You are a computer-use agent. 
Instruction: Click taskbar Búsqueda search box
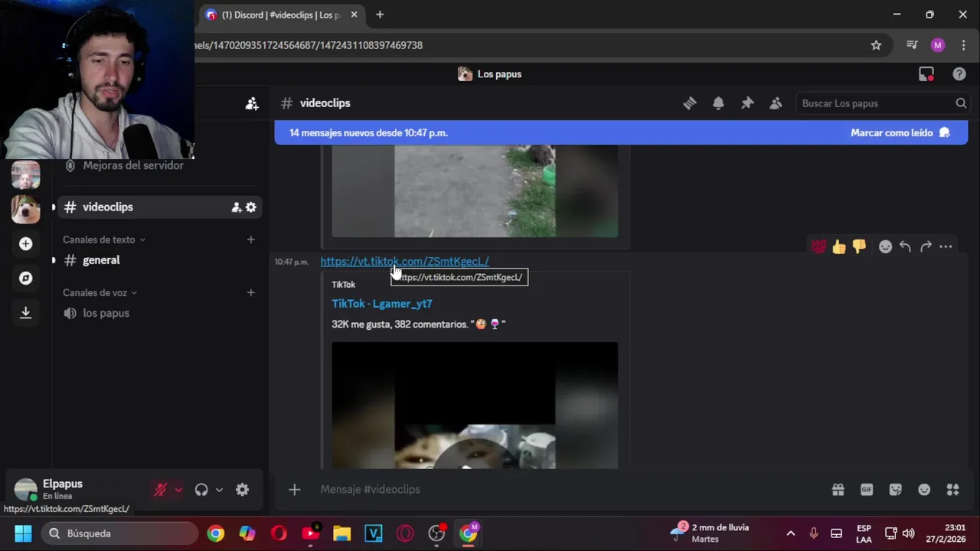click(120, 533)
